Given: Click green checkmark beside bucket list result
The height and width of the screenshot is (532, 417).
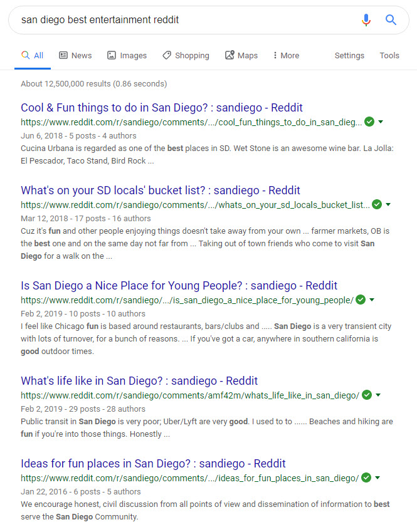Looking at the screenshot, I should (377, 204).
